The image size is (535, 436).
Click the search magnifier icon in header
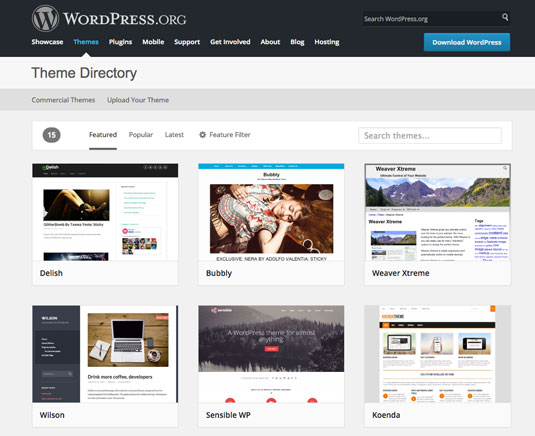505,17
